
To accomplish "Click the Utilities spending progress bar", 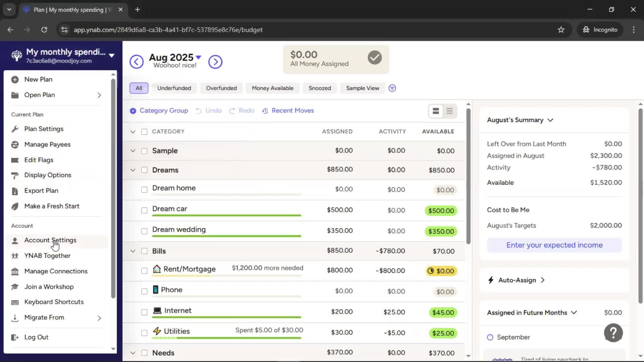I will [x=227, y=338].
